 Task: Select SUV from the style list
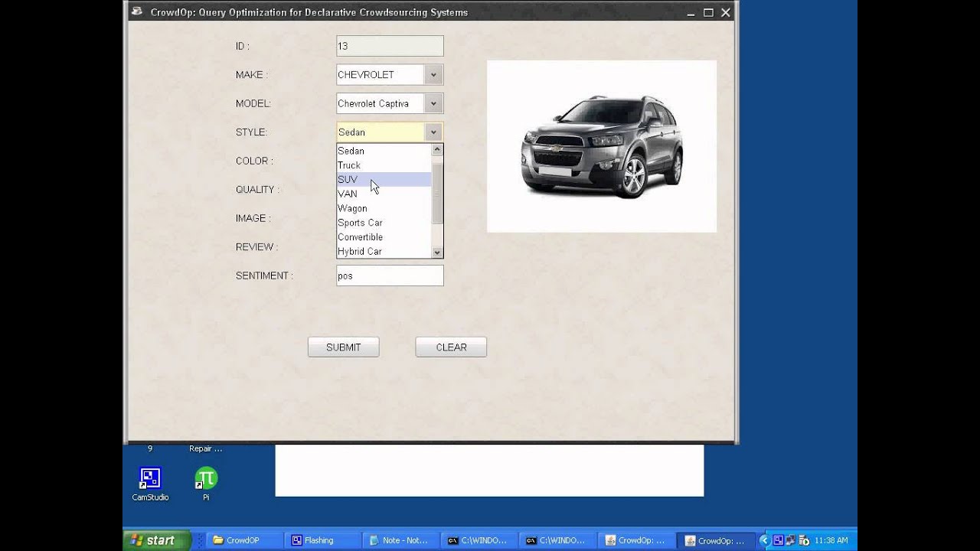[384, 180]
